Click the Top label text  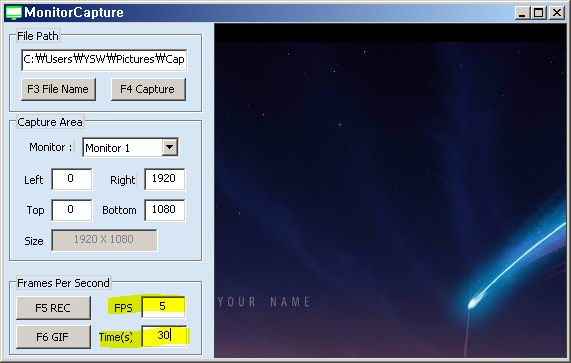[x=35, y=210]
